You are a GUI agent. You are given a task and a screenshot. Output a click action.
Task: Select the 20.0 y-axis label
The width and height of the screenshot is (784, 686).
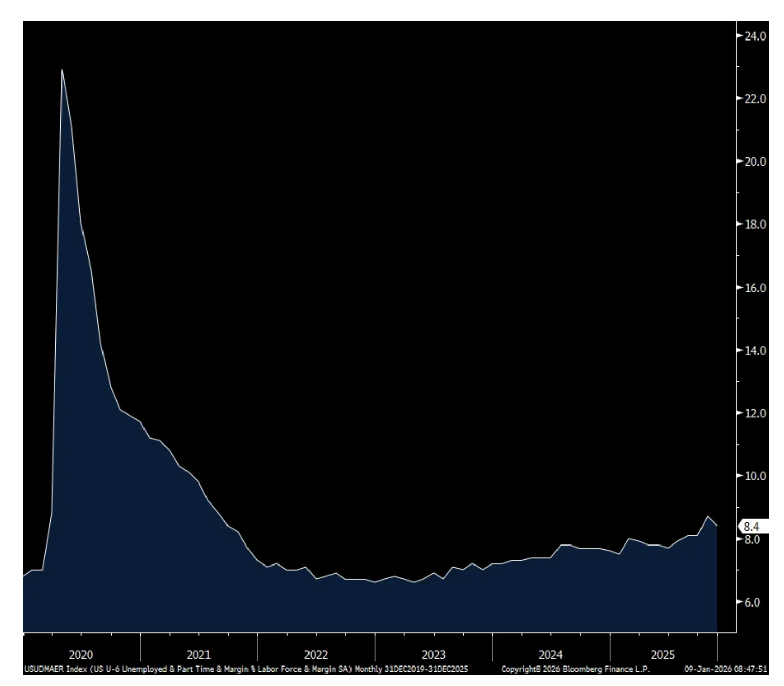(755, 162)
